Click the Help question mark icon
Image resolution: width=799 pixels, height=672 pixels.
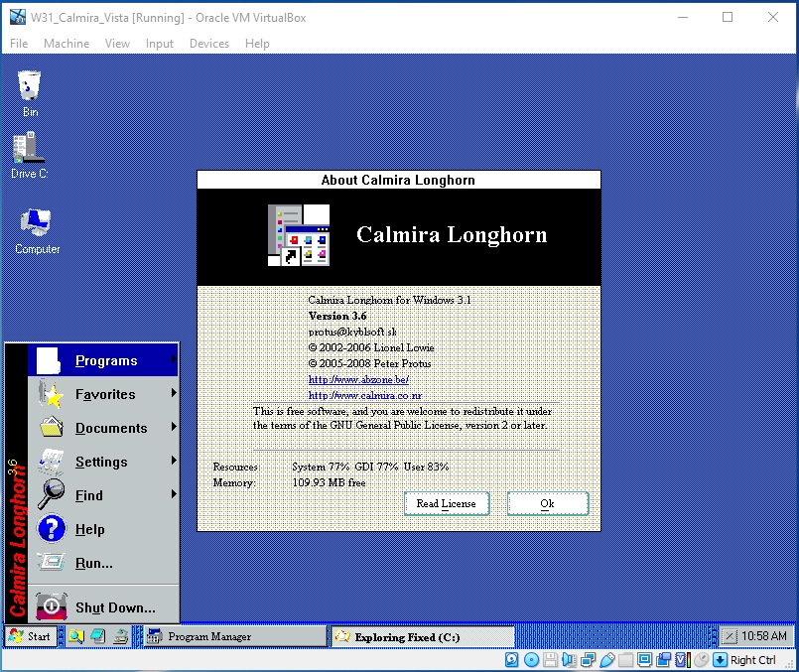point(51,528)
